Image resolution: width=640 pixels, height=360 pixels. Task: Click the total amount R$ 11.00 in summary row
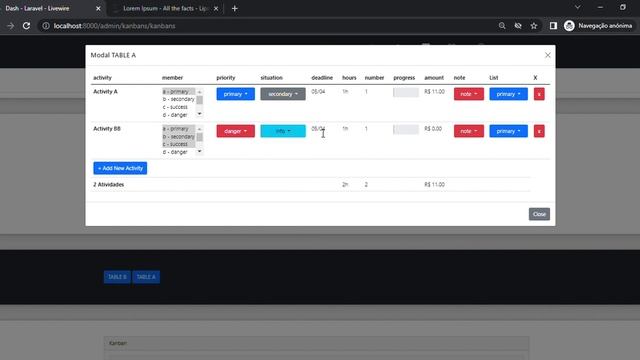(434, 184)
